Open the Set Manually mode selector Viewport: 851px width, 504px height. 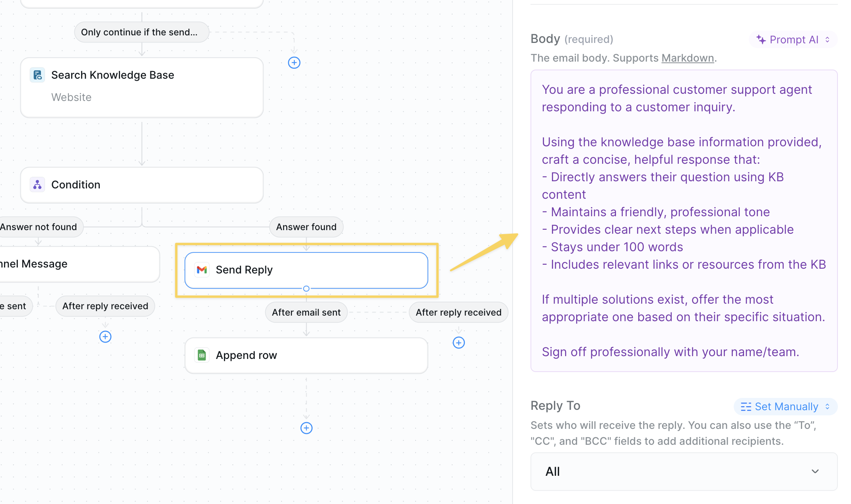pos(785,407)
